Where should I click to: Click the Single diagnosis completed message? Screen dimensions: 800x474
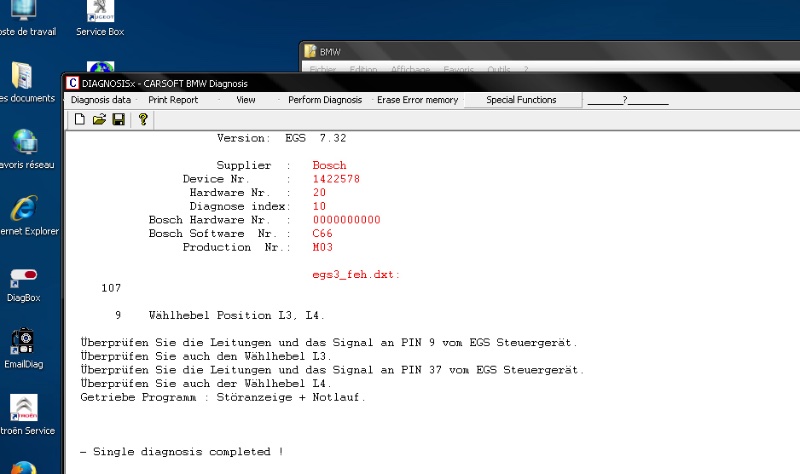[x=182, y=452]
